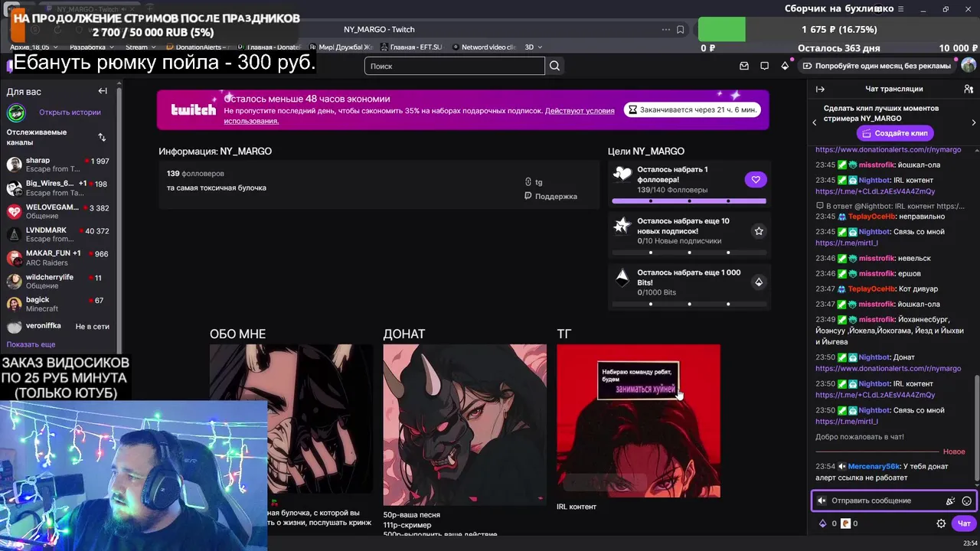Click the speaker badge icon in the message field

[x=822, y=500]
